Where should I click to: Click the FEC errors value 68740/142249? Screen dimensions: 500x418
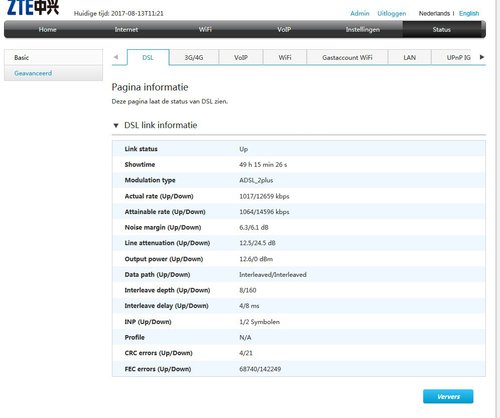(x=260, y=369)
